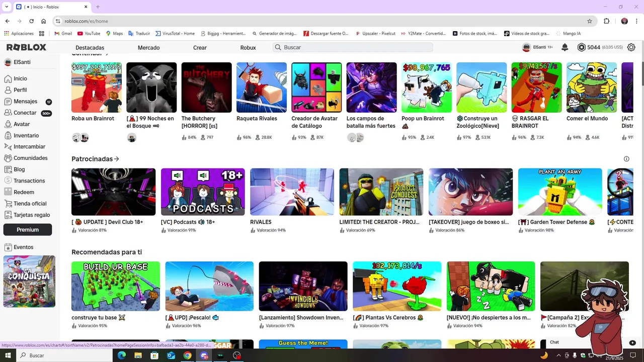Image resolution: width=644 pixels, height=362 pixels.
Task: Open Redeem in the sidebar
Action: 24,192
